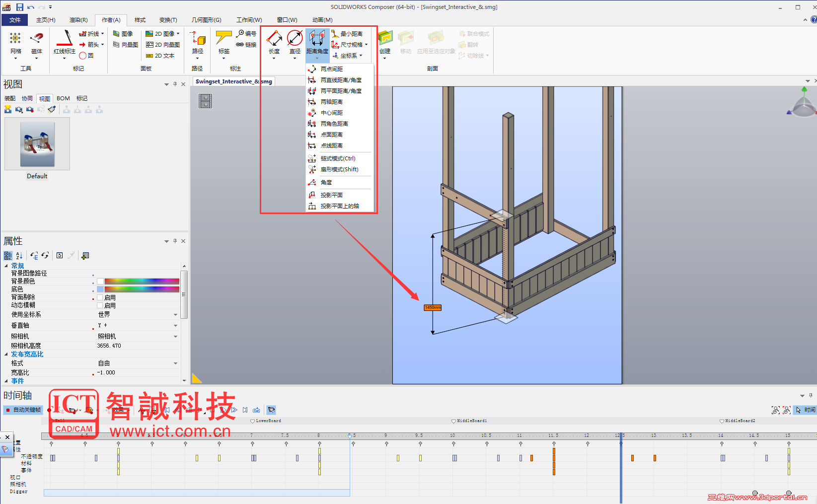This screenshot has height=504, width=817.
Task: Click the create view icon in 视图 panel
Action: tap(8, 109)
